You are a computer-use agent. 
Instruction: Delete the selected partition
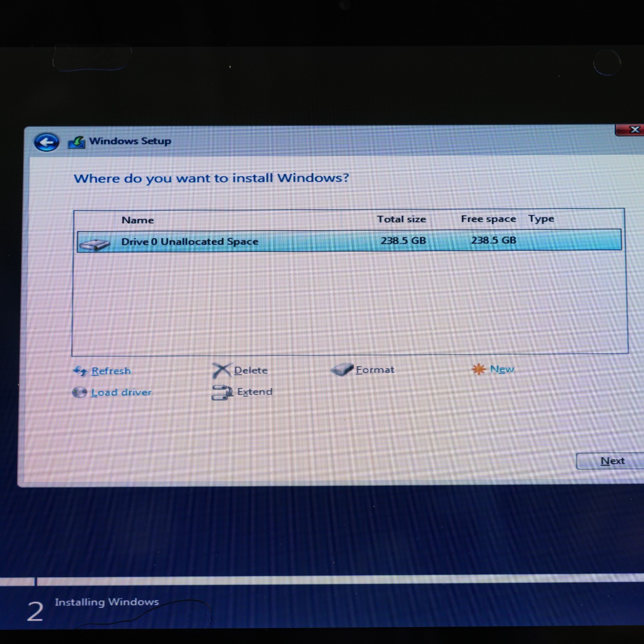[x=251, y=370]
